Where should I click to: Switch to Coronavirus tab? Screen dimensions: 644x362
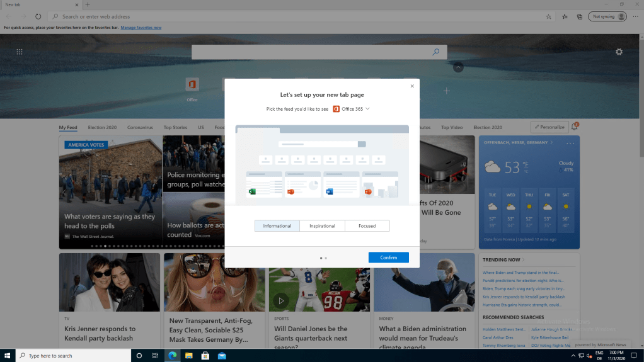[140, 127]
